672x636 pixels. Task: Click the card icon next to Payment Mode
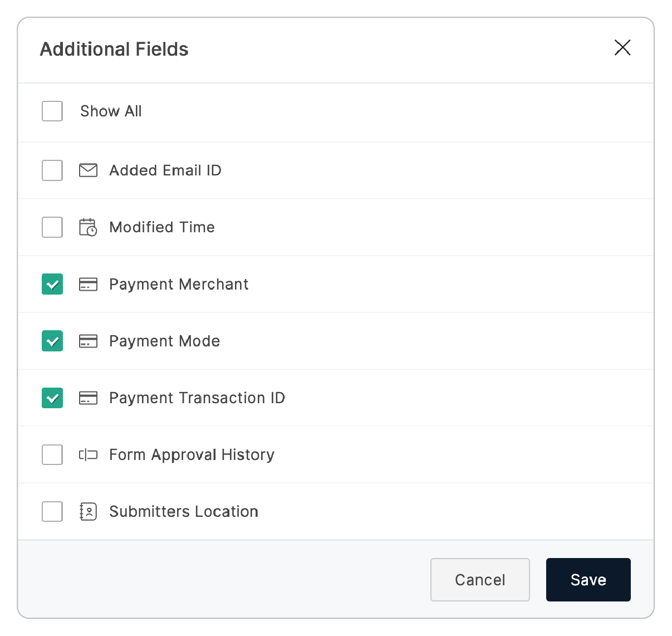(88, 341)
